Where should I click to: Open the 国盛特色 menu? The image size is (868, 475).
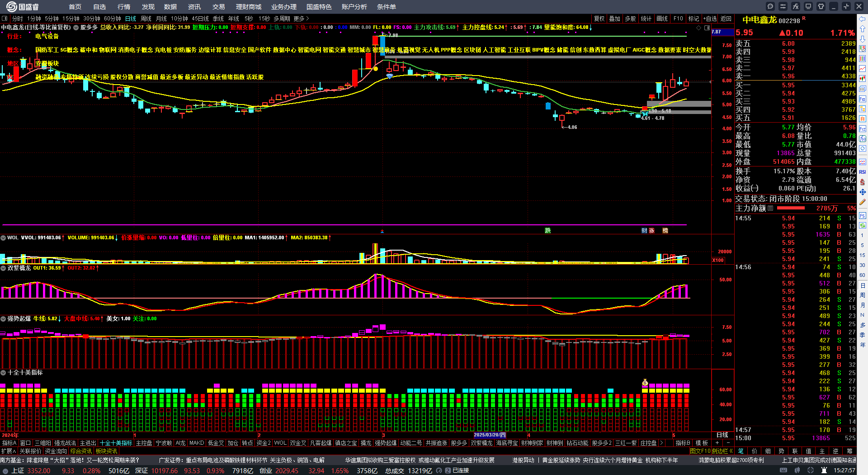319,7
